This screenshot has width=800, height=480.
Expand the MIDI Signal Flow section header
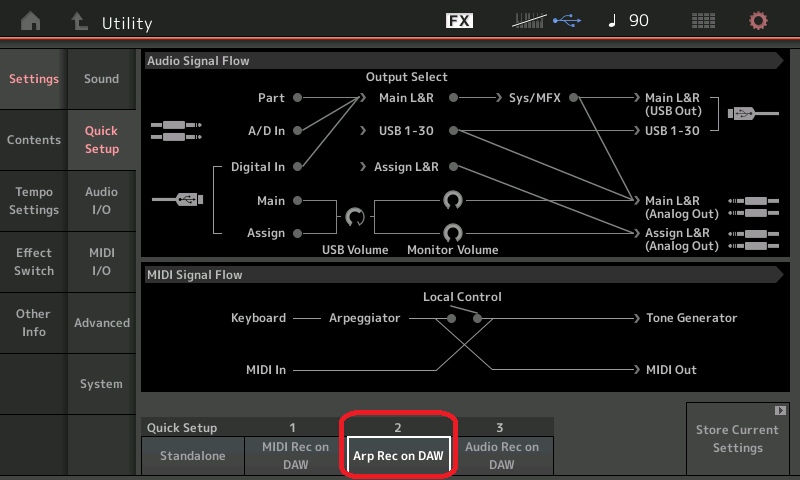coord(462,274)
